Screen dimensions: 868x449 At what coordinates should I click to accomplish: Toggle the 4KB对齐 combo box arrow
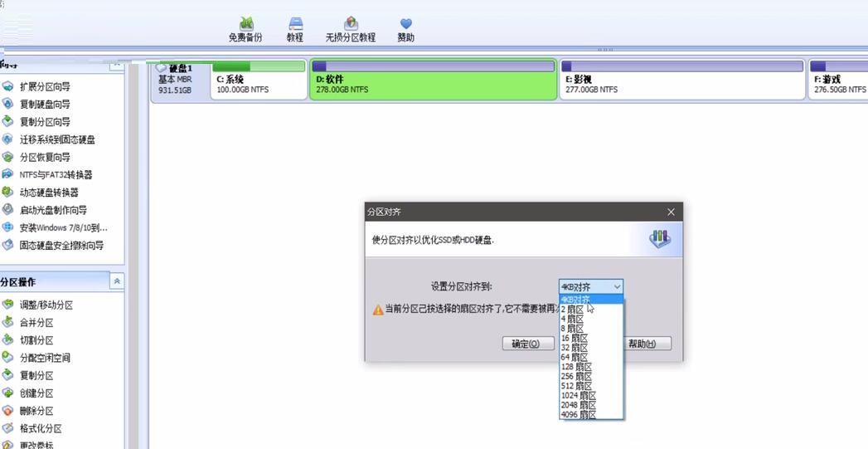tap(617, 286)
